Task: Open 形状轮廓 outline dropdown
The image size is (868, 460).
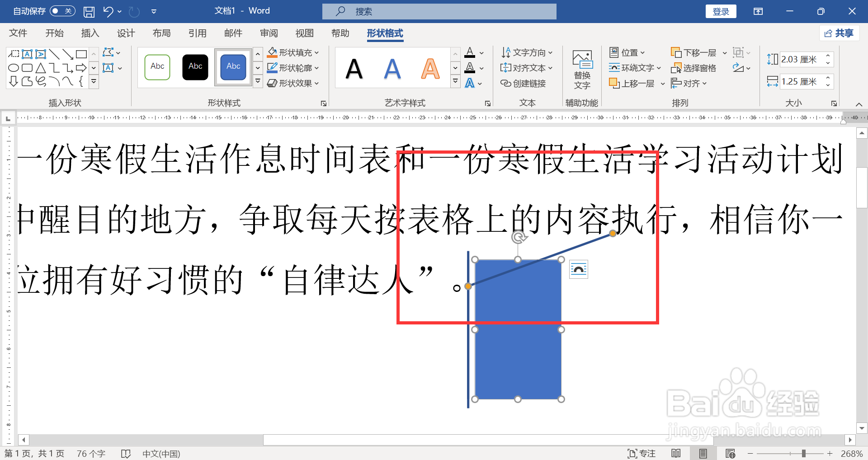Action: [x=293, y=68]
